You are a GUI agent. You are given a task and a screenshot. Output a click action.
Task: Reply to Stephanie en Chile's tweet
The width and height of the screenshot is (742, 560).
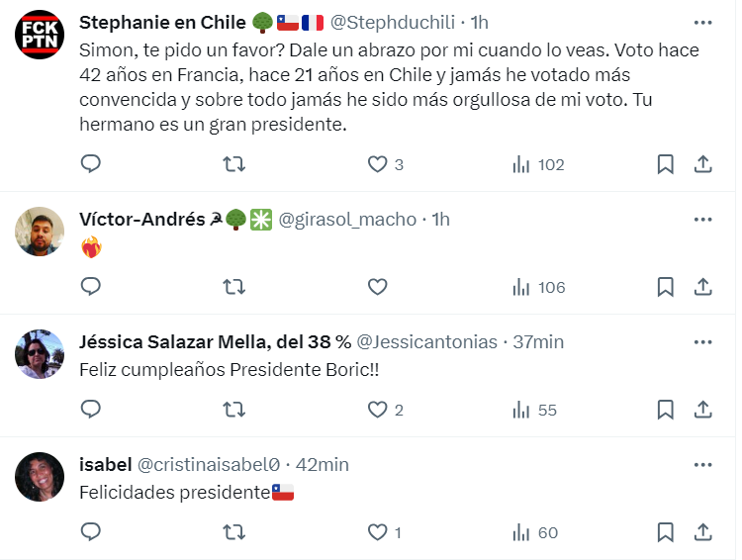pos(91,164)
